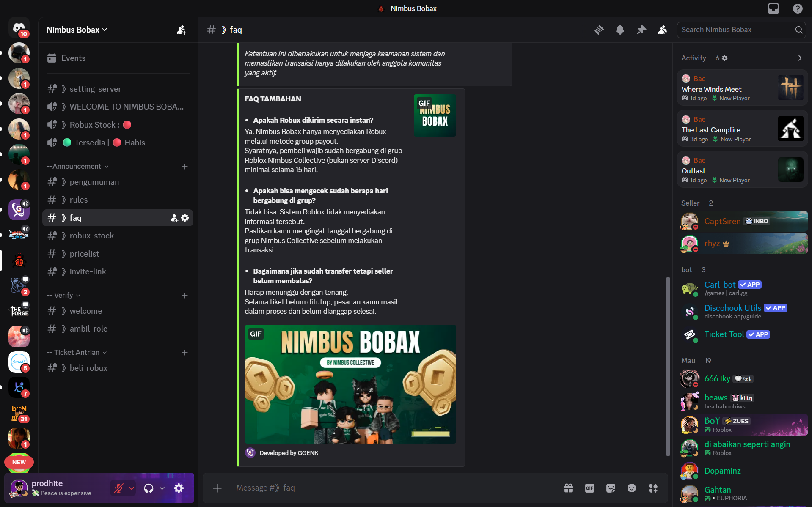
Task: Open the ambil-role channel
Action: pos(118,329)
